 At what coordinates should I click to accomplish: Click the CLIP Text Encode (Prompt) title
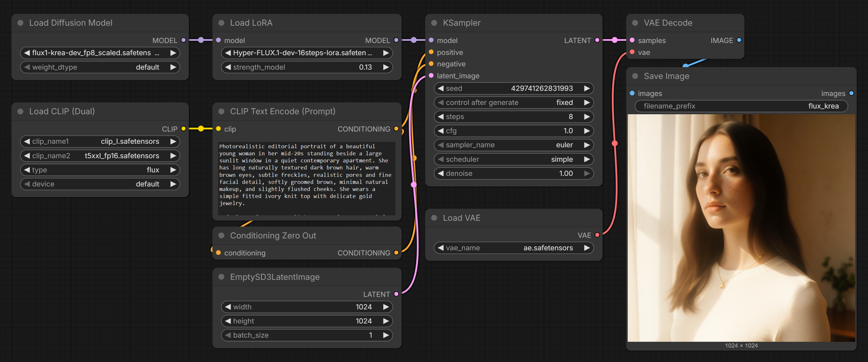pyautogui.click(x=283, y=111)
